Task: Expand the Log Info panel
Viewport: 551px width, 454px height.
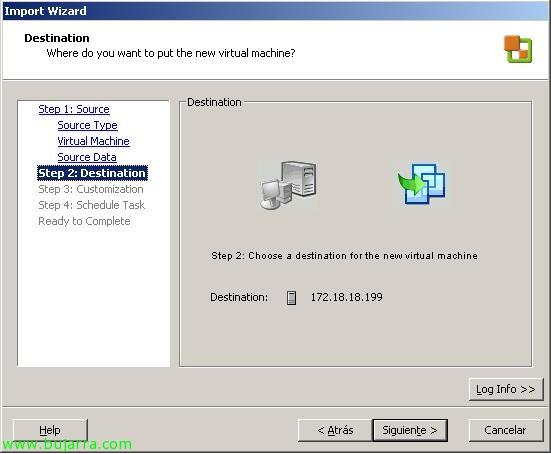Action: [506, 389]
